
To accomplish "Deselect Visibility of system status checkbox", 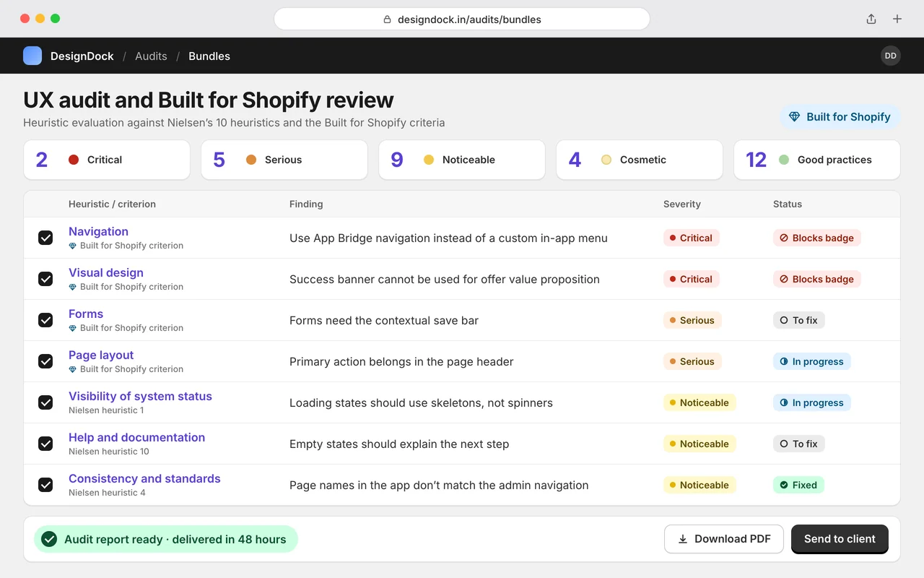I will [x=45, y=402].
